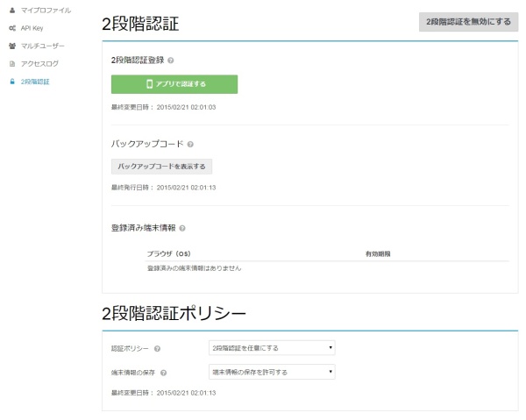Click the ブラウザ (OS) column header

tap(168, 253)
